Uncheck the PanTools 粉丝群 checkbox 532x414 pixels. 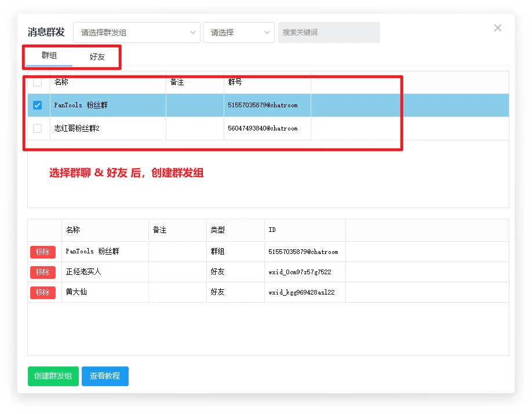click(x=37, y=105)
